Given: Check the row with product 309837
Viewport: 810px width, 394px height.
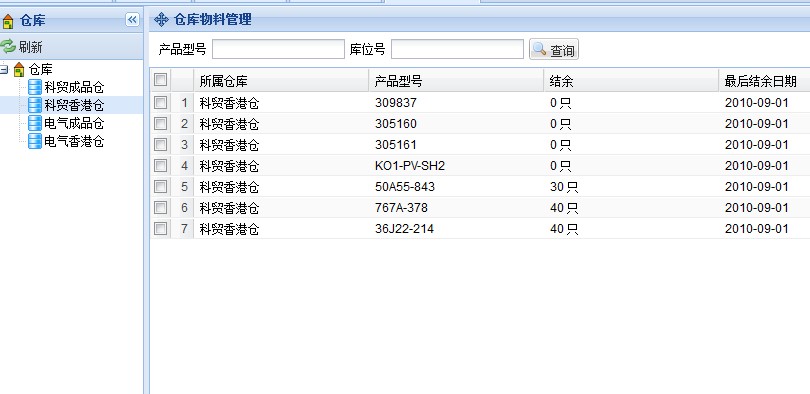Looking at the screenshot, I should [x=161, y=102].
